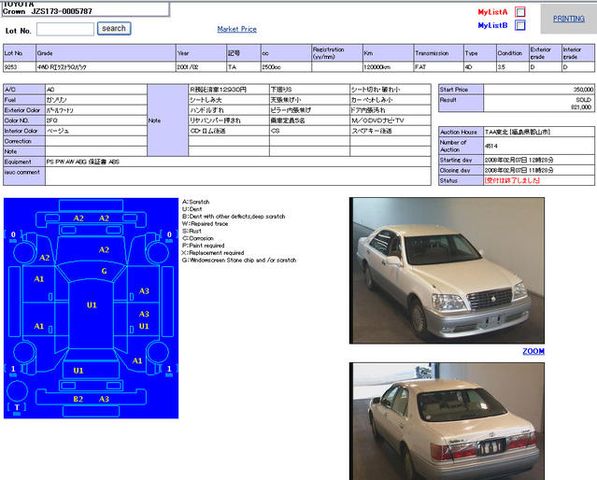Select the blue vehicle damage diagram
Viewport: 597px width, 480px height.
[x=91, y=308]
